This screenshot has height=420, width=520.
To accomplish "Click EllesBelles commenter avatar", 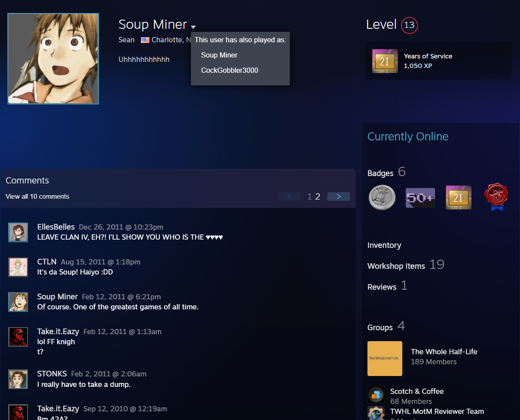I will point(18,232).
